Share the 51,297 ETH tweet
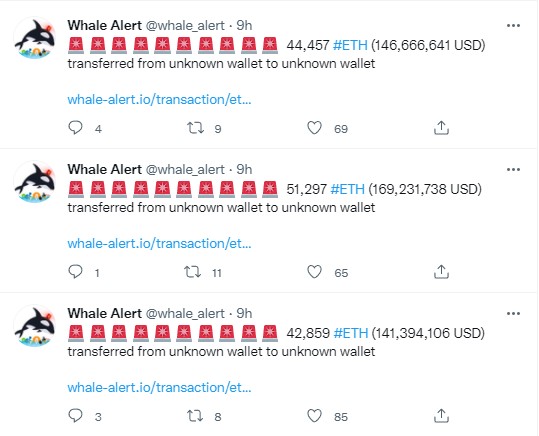 [x=441, y=272]
